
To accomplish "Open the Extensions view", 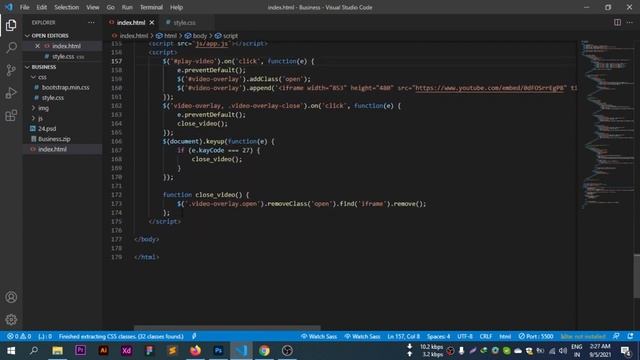I will (11, 116).
